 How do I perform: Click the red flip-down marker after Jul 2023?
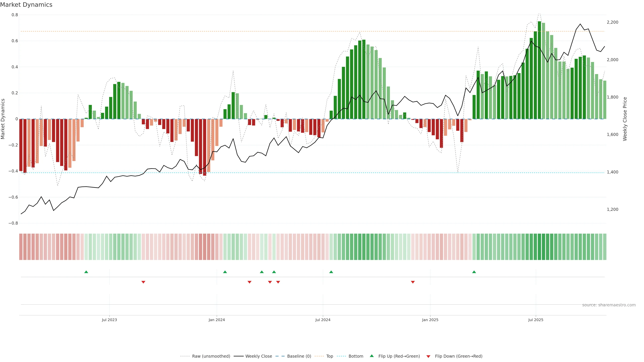(x=143, y=282)
